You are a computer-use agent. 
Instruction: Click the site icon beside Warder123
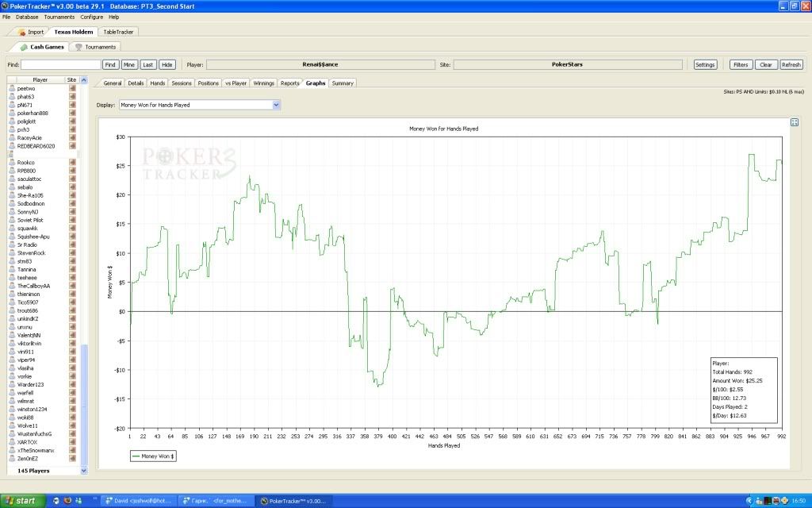72,384
